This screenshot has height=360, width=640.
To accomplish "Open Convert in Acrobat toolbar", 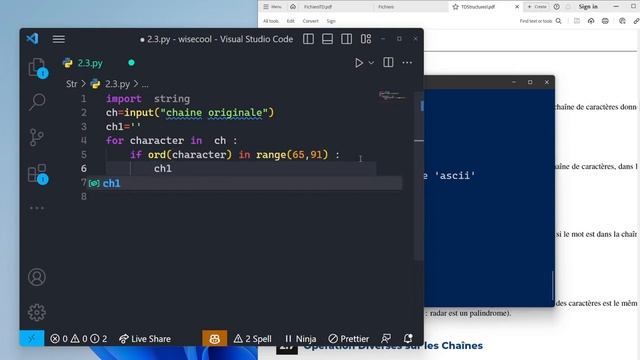I will (310, 21).
